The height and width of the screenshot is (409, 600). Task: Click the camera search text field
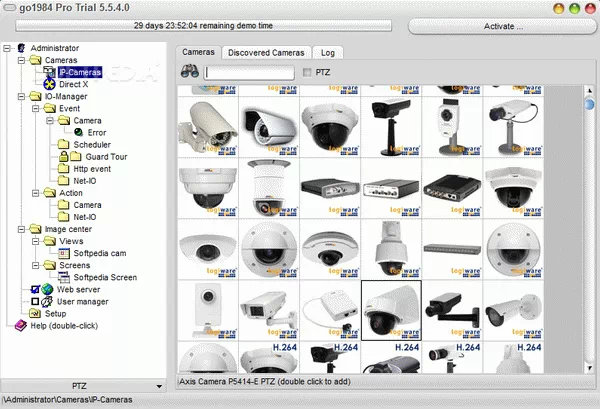[248, 72]
